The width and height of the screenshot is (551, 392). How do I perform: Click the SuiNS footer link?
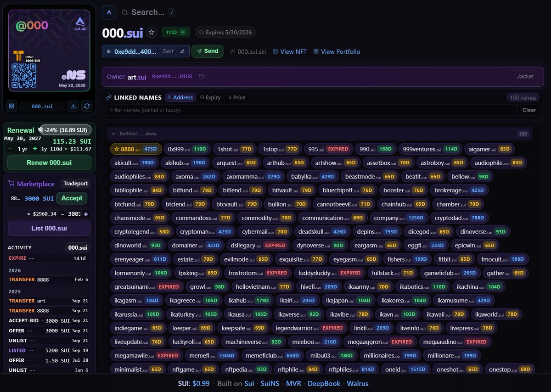270,383
